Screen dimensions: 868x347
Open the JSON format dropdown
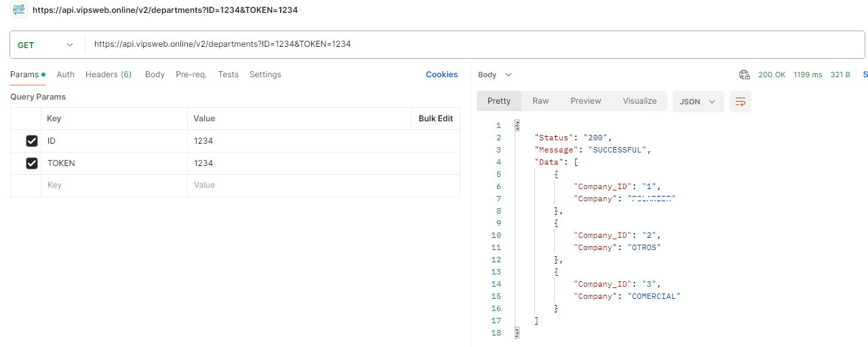[698, 101]
